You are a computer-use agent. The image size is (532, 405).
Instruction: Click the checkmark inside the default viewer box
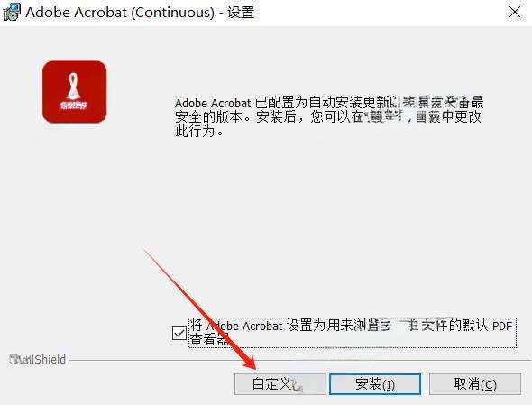click(179, 333)
